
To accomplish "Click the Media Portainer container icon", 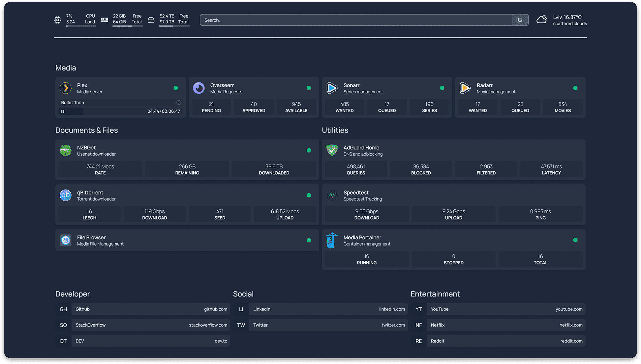I will [332, 240].
